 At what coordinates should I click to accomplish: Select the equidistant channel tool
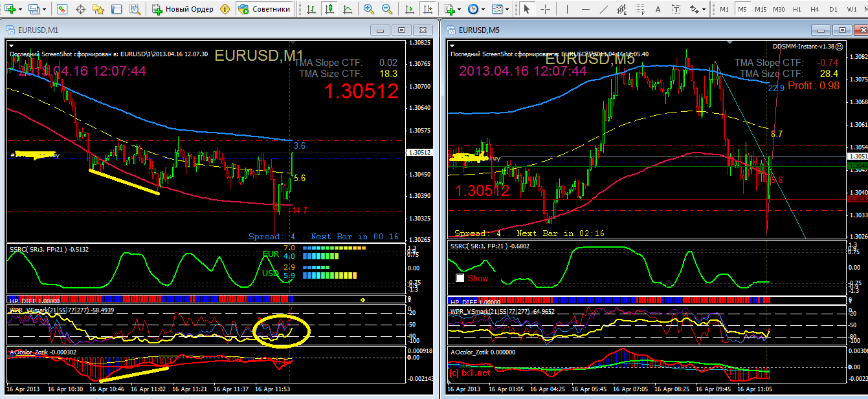(x=622, y=9)
